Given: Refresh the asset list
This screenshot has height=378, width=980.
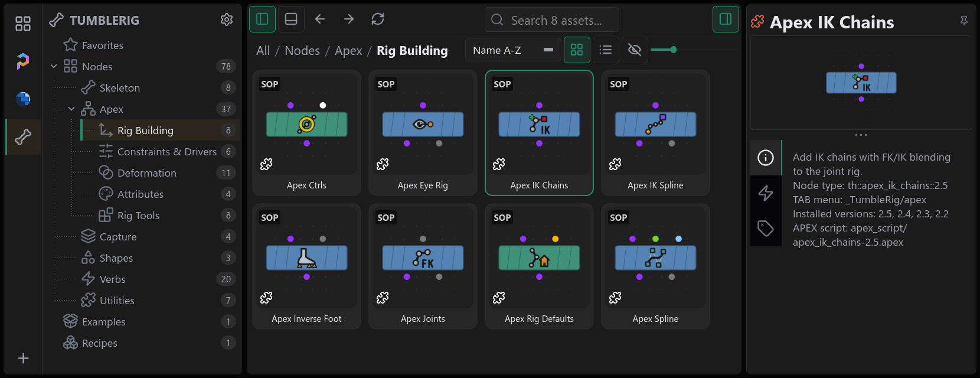Looking at the screenshot, I should [x=378, y=19].
